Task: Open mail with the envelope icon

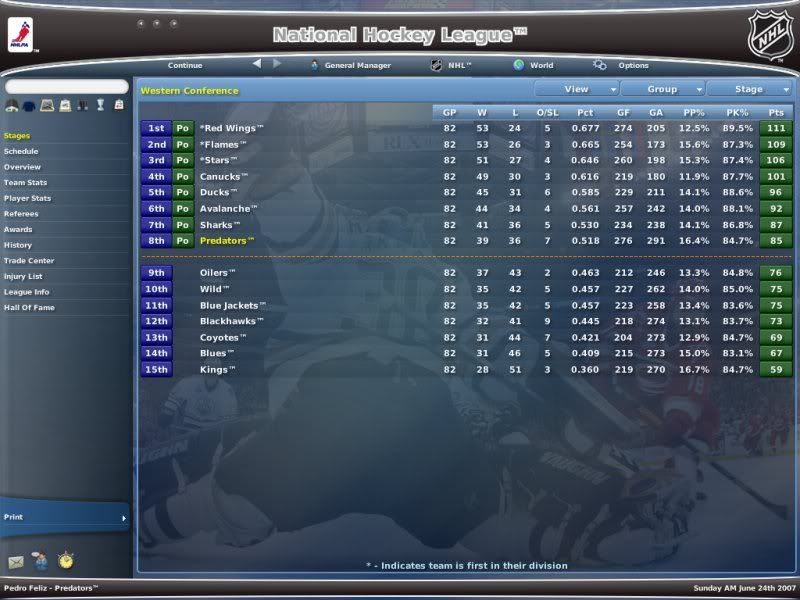Action: 16,563
